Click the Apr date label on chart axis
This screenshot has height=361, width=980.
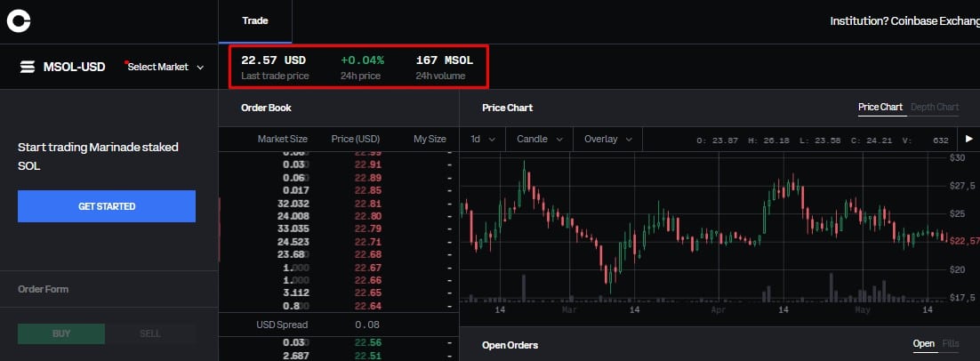coord(719,309)
